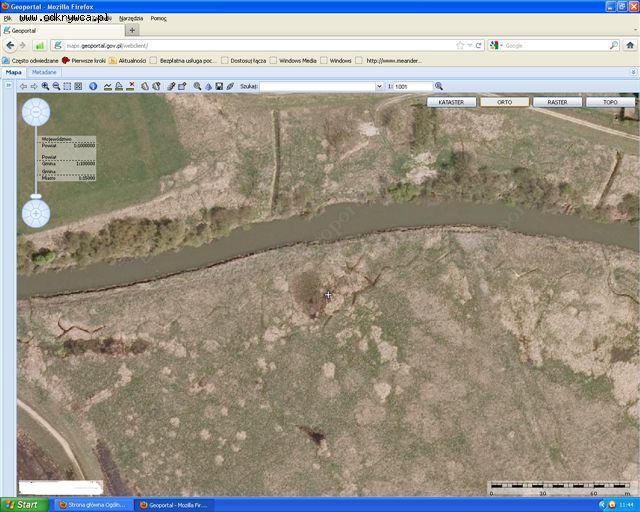This screenshot has width=640, height=512.
Task: Click magnifier icon next to scale field
Action: click(x=439, y=86)
